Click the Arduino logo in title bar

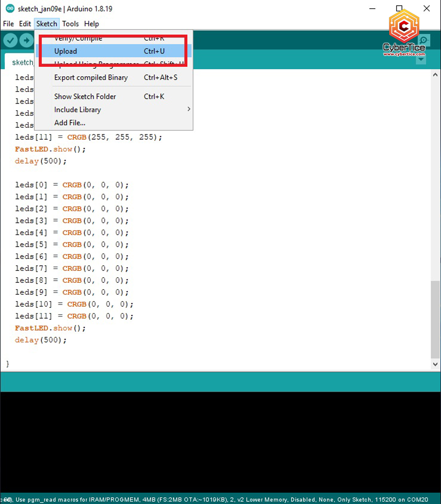pyautogui.click(x=10, y=9)
